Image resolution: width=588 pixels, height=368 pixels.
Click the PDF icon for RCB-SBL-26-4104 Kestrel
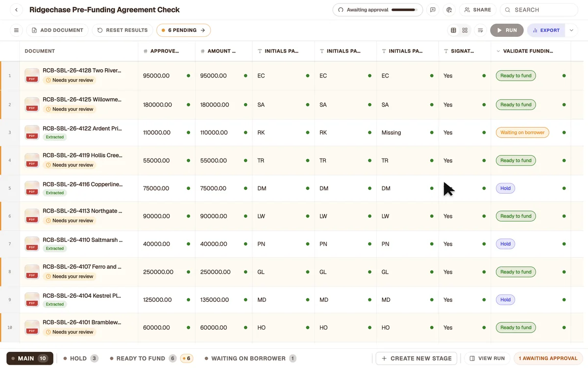point(32,300)
